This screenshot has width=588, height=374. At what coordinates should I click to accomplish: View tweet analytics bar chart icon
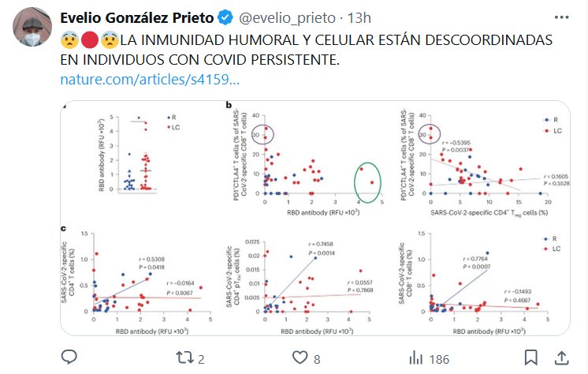pyautogui.click(x=415, y=358)
